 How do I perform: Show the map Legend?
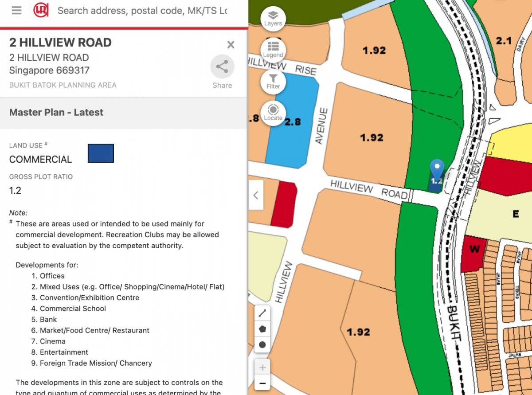click(273, 50)
